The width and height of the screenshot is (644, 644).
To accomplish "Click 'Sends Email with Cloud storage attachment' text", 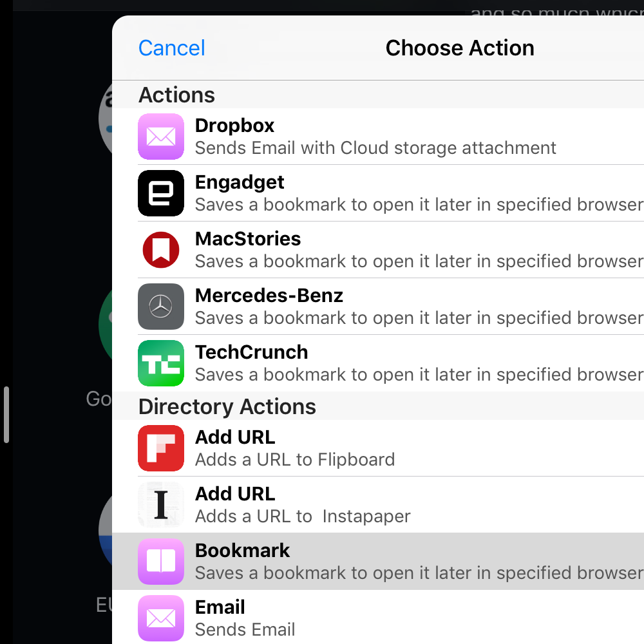I will pyautogui.click(x=375, y=148).
